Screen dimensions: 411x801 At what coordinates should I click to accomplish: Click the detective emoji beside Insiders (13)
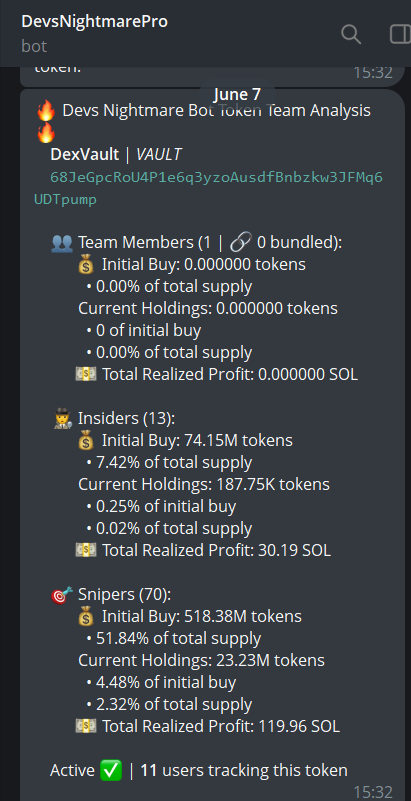[x=62, y=419]
